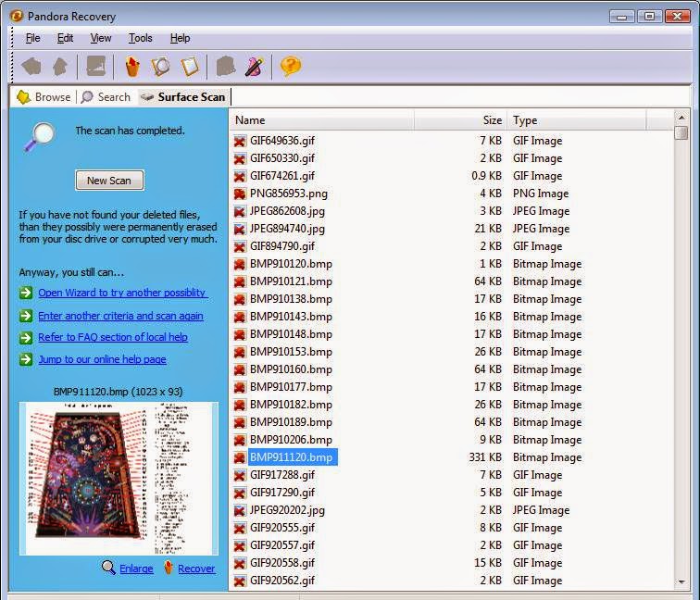Image resolution: width=700 pixels, height=600 pixels.
Task: Sort list by Type column header
Action: pyautogui.click(x=577, y=120)
